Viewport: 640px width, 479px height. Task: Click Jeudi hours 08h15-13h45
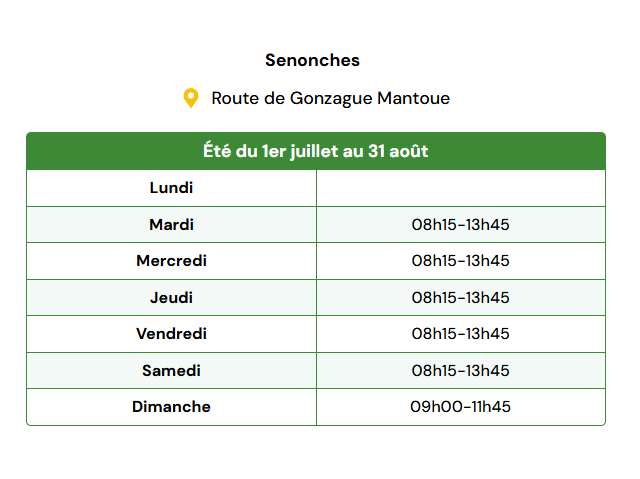tap(460, 298)
